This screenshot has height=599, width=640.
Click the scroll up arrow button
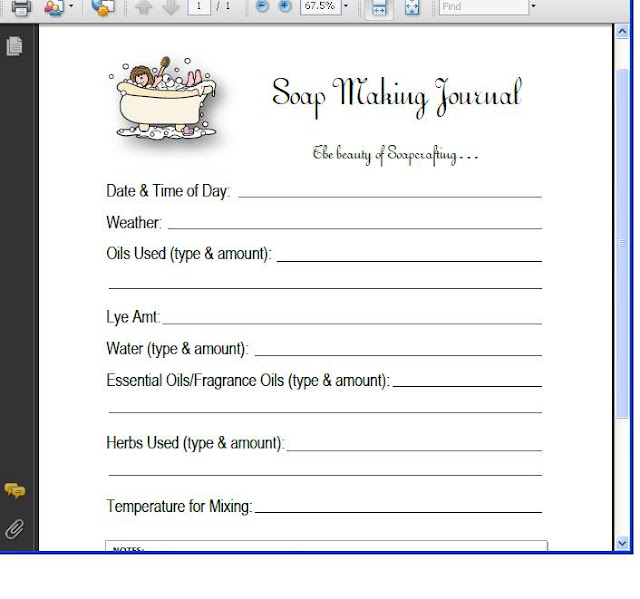click(x=622, y=31)
